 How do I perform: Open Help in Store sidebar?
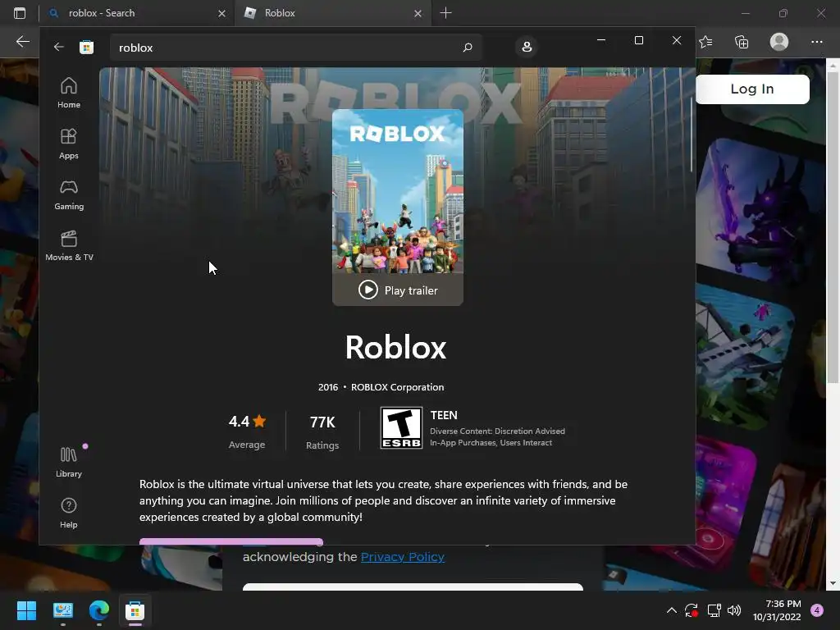pos(69,513)
